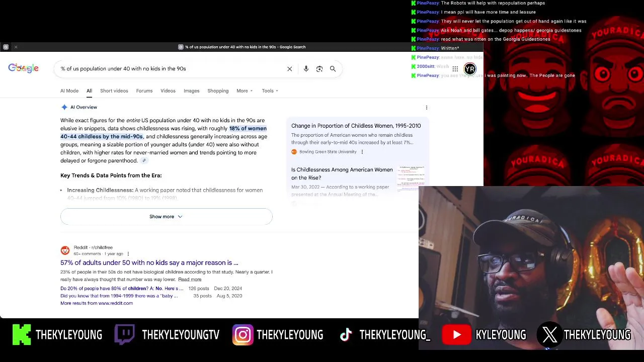Click the search query input field
644x362 pixels.
[x=171, y=69]
